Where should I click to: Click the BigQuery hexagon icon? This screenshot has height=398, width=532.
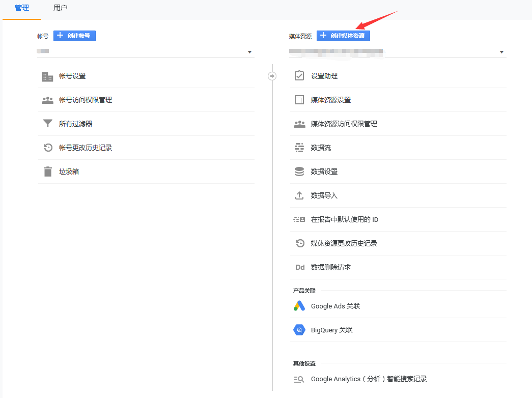(x=299, y=330)
